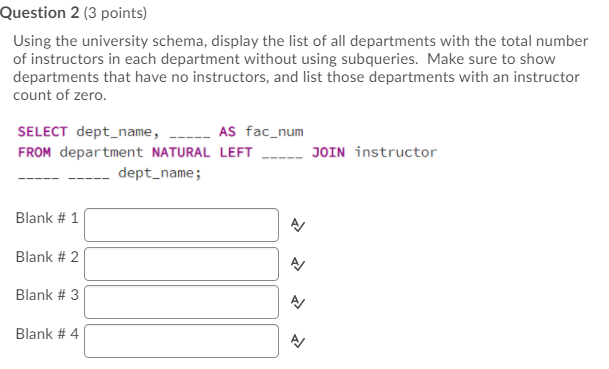Click the fac_num alias in the query
Screen dimensions: 609x369
274,132
